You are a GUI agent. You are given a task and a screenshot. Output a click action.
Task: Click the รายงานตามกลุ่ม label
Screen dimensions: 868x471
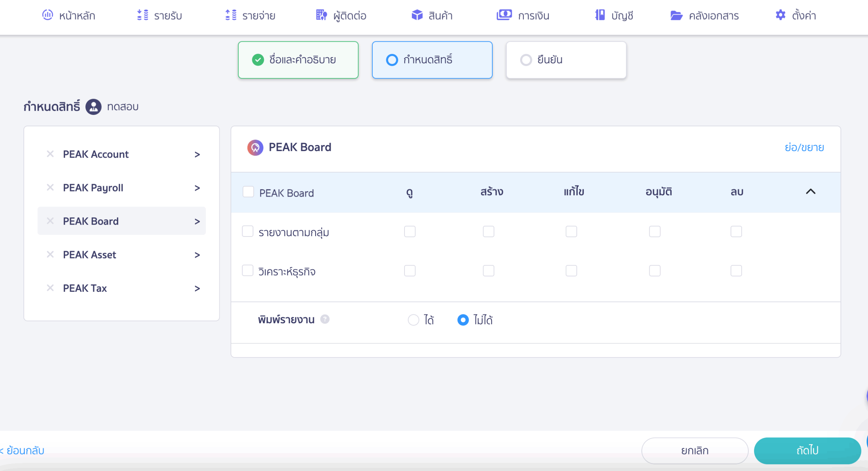(x=294, y=232)
